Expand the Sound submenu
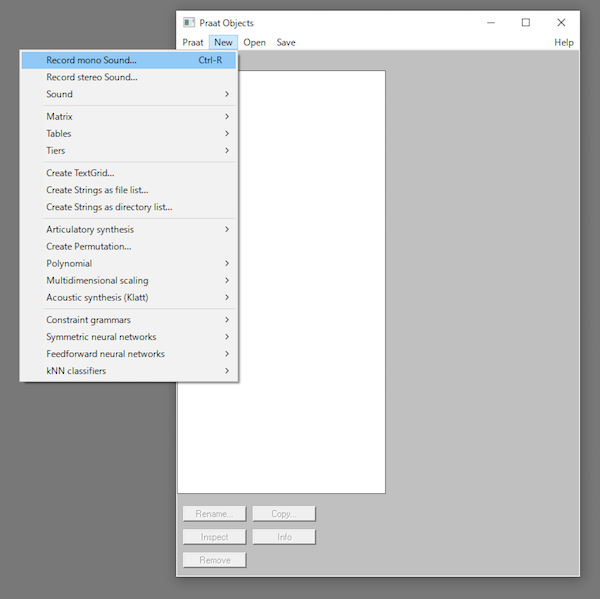The height and width of the screenshot is (599, 600). click(x=60, y=94)
